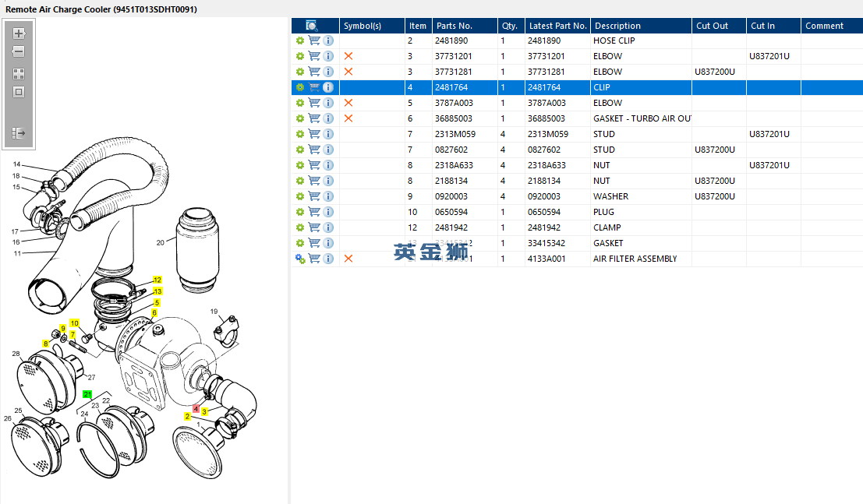
Task: Click the Description column header
Action: pos(641,26)
